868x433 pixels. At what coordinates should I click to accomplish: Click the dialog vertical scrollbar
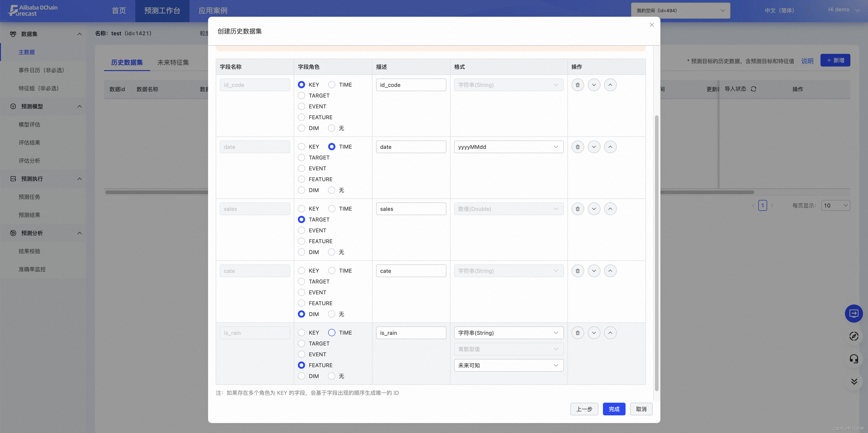tap(656, 253)
